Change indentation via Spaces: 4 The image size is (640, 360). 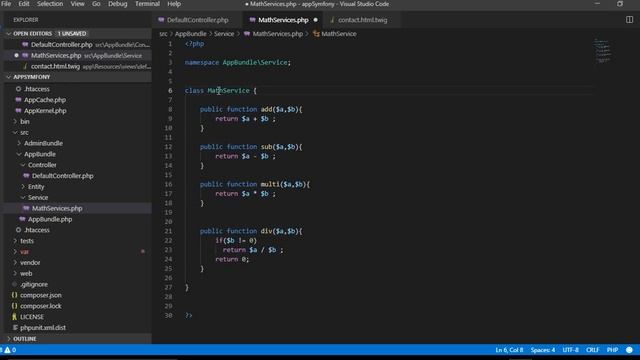click(x=542, y=350)
